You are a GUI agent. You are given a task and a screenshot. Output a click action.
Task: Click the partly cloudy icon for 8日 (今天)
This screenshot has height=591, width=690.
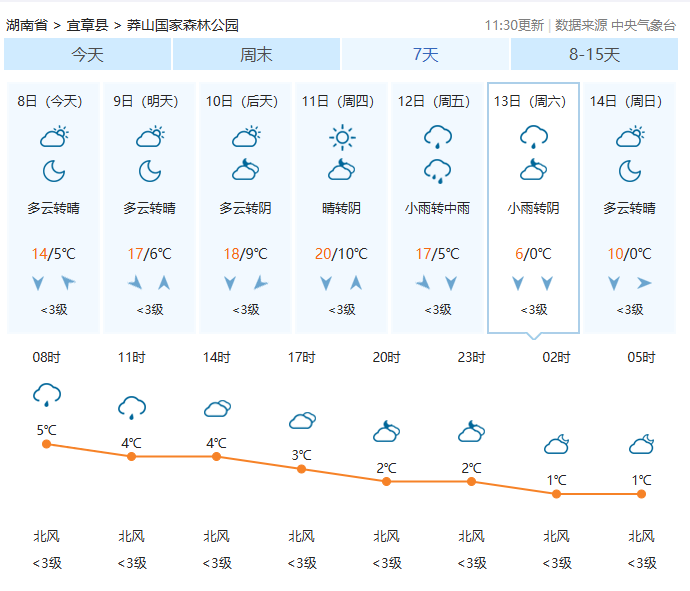(x=54, y=136)
